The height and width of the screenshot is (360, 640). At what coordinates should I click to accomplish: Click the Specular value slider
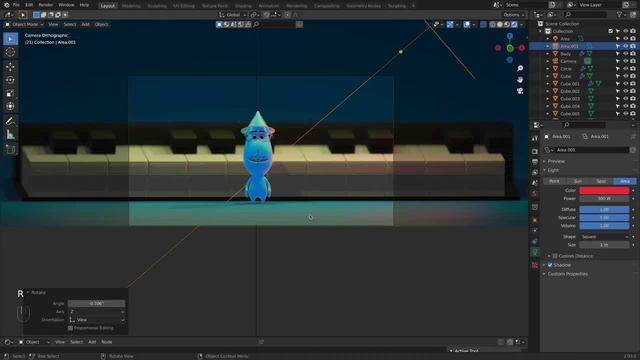coord(604,218)
